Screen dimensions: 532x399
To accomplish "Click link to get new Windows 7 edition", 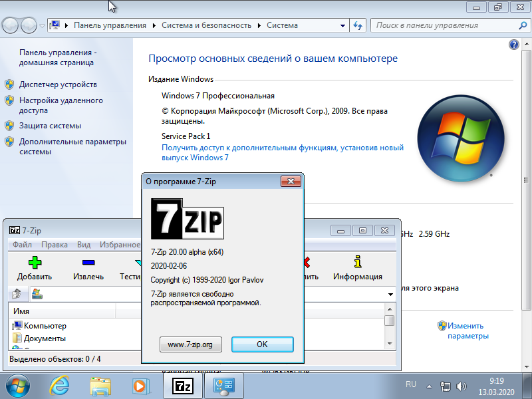I will pyautogui.click(x=283, y=152).
